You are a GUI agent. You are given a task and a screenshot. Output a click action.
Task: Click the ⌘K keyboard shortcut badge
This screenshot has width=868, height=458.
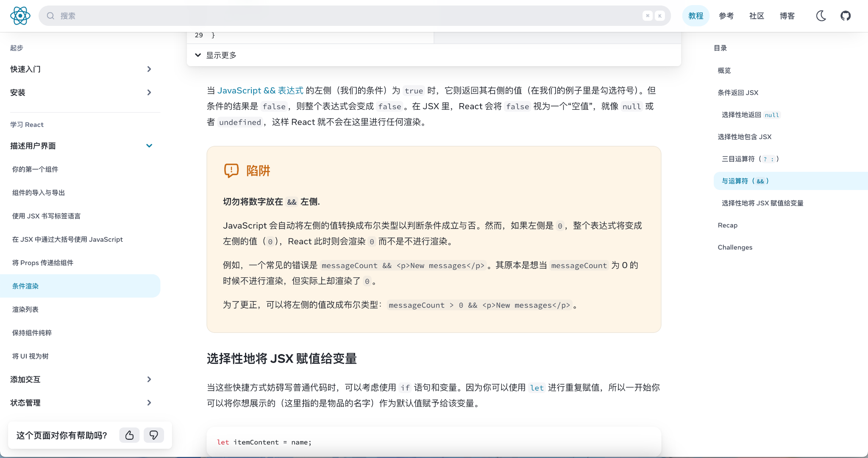tap(653, 16)
